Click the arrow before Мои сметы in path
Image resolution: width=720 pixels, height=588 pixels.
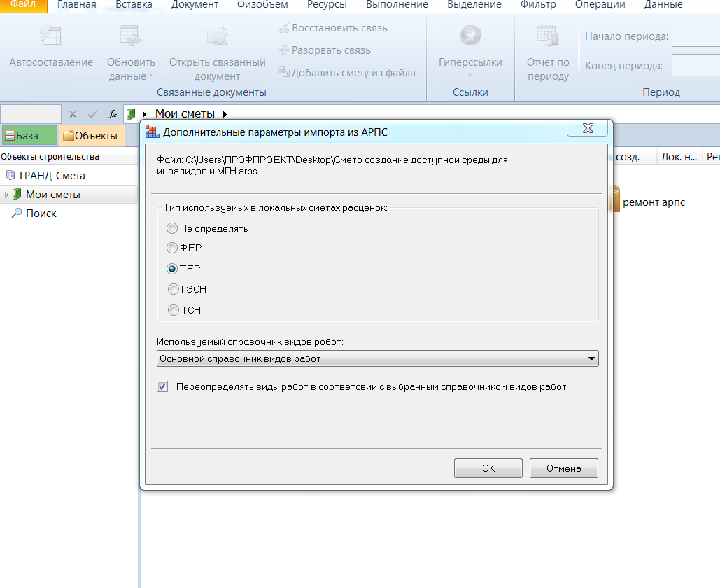tap(144, 114)
